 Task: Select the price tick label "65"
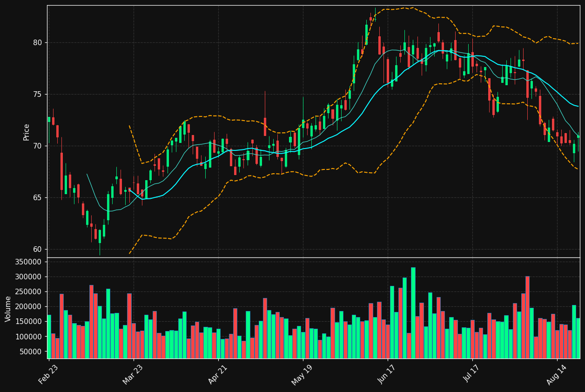click(37, 198)
